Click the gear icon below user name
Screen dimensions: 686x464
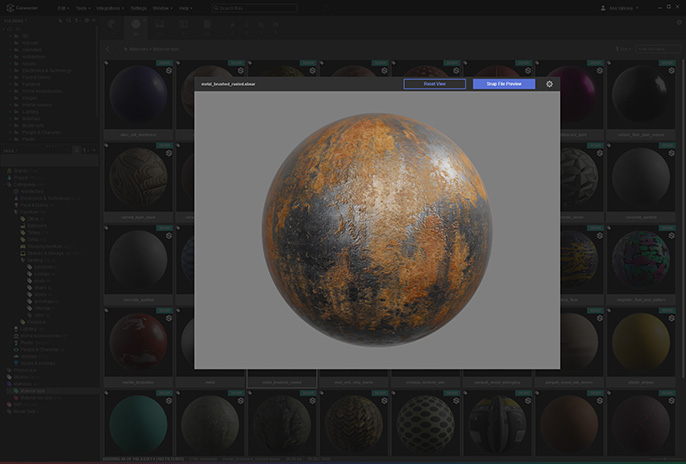679,22
